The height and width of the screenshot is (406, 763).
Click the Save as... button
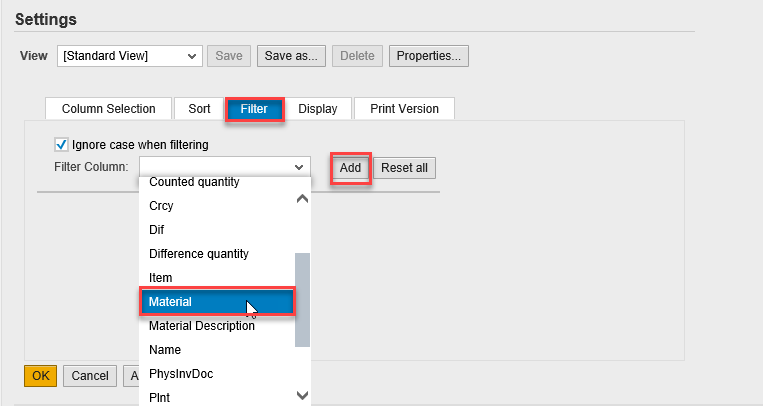point(291,56)
